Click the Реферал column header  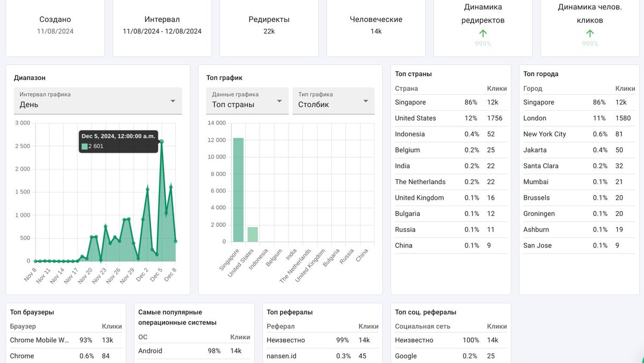[280, 326]
